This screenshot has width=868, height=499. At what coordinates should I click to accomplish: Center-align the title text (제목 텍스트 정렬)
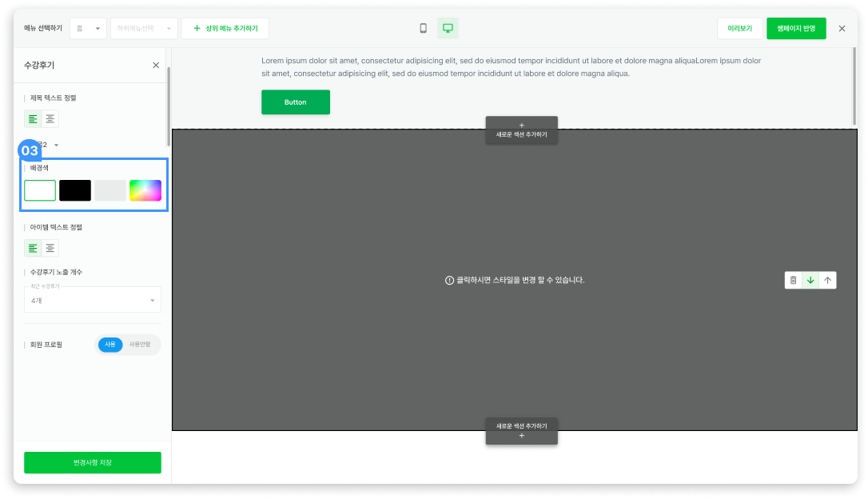point(50,119)
